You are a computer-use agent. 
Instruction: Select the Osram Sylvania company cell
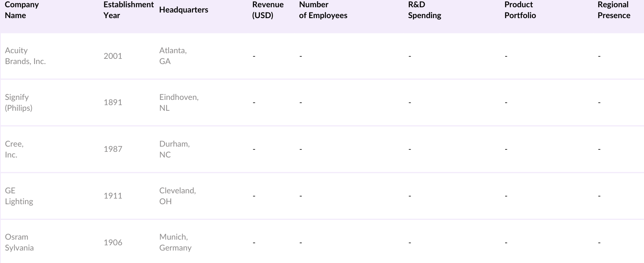(19, 242)
